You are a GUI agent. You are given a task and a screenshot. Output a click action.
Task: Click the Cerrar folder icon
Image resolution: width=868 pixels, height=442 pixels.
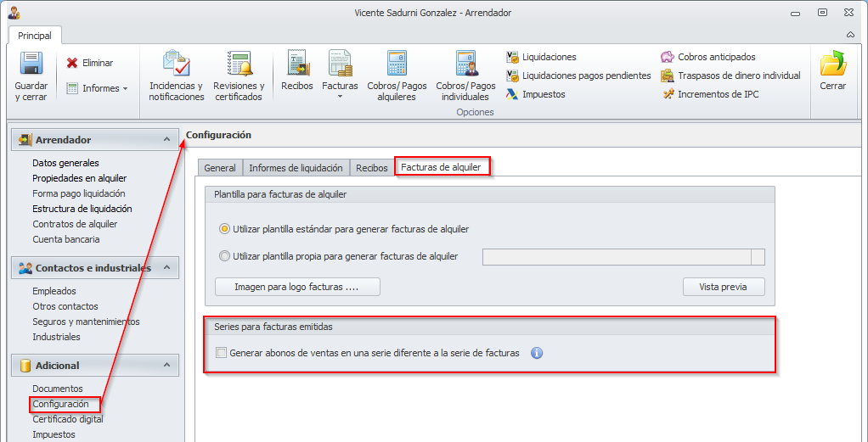pos(832,63)
